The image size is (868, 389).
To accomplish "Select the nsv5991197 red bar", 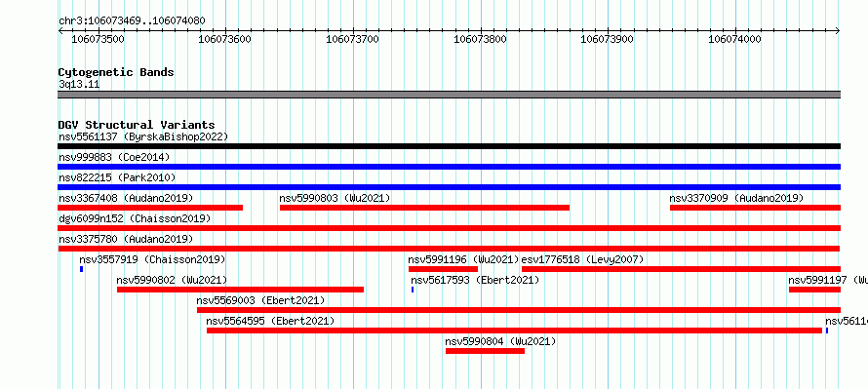I will 815,290.
